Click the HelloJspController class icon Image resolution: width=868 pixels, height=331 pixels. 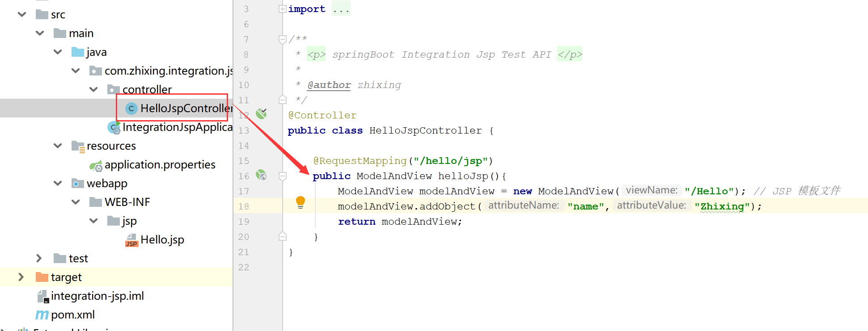[131, 109]
